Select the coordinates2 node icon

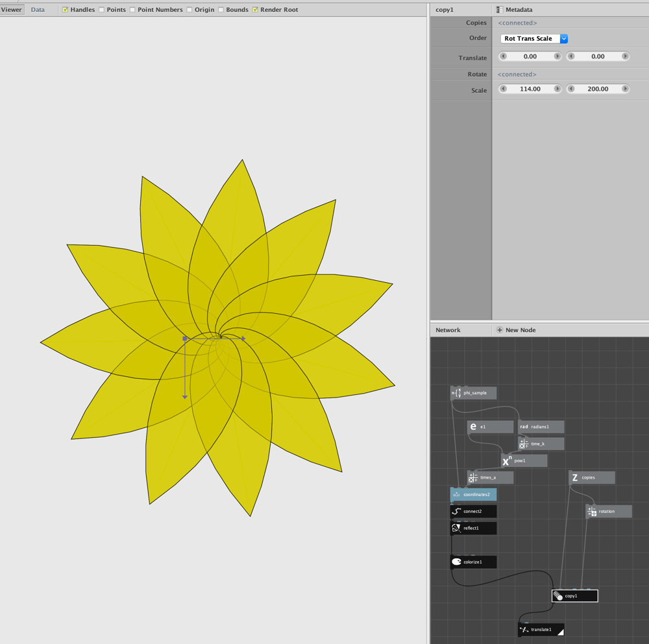[456, 495]
